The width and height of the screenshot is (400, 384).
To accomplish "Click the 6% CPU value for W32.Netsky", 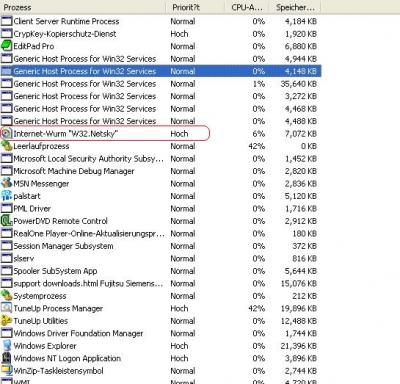I will [259, 134].
